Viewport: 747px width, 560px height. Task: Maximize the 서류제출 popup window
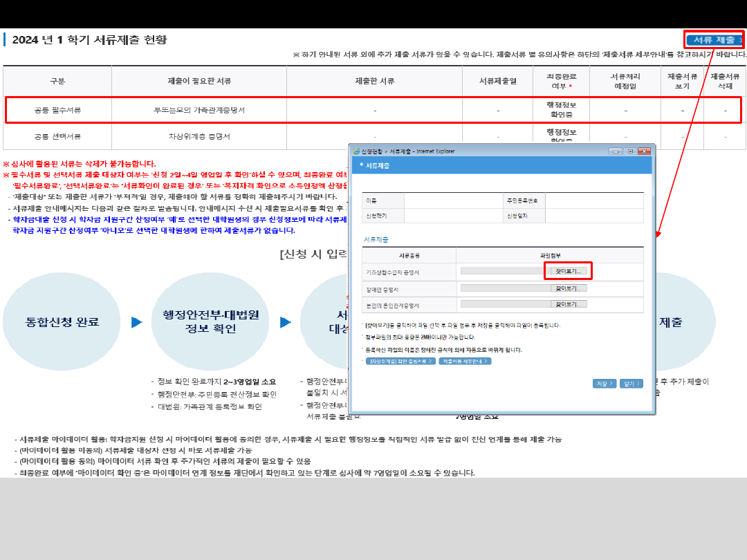pos(630,151)
